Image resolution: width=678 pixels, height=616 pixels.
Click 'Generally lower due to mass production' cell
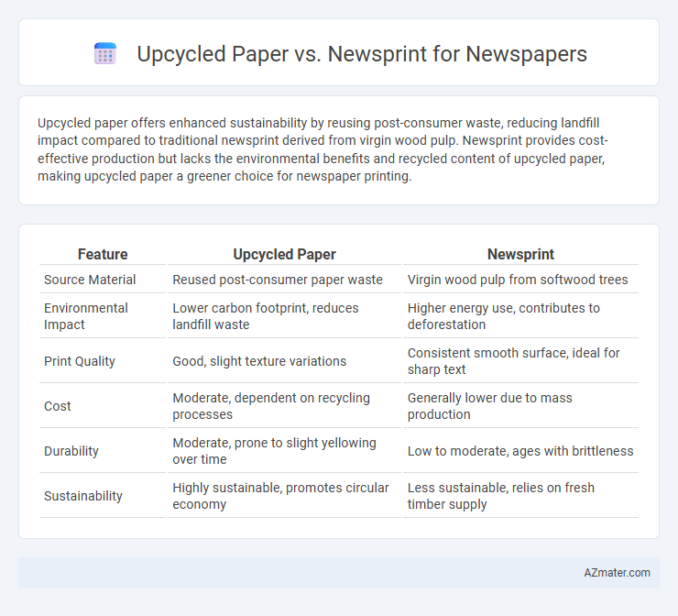[490, 406]
